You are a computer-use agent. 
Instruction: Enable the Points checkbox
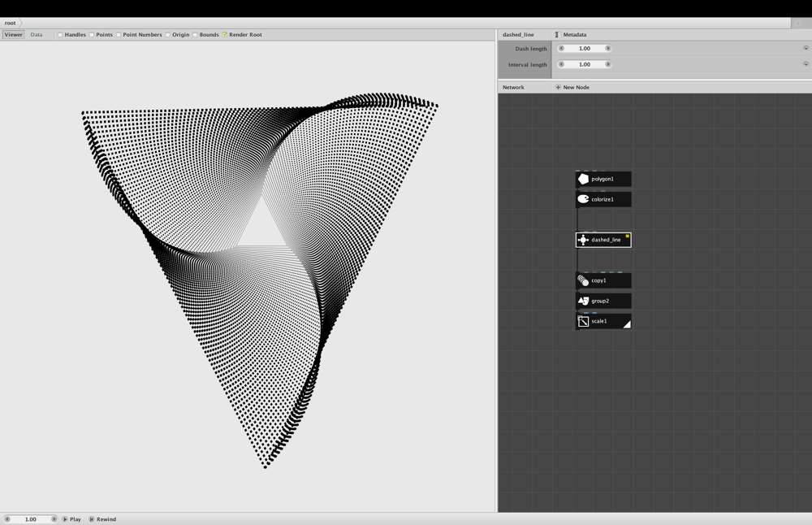tap(92, 35)
